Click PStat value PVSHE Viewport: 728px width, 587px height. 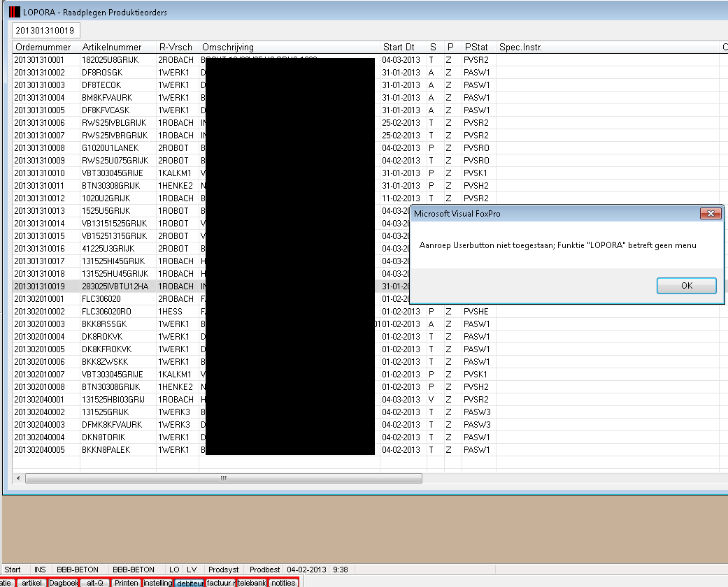(x=476, y=312)
